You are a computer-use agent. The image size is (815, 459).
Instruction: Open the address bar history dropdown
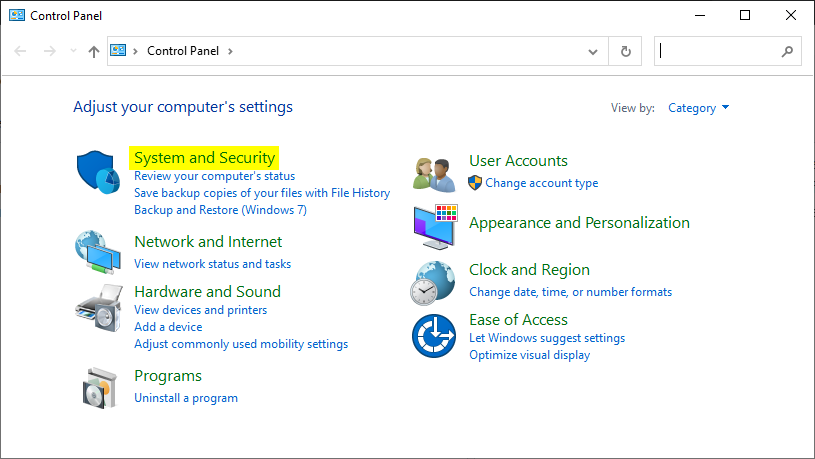click(x=593, y=51)
